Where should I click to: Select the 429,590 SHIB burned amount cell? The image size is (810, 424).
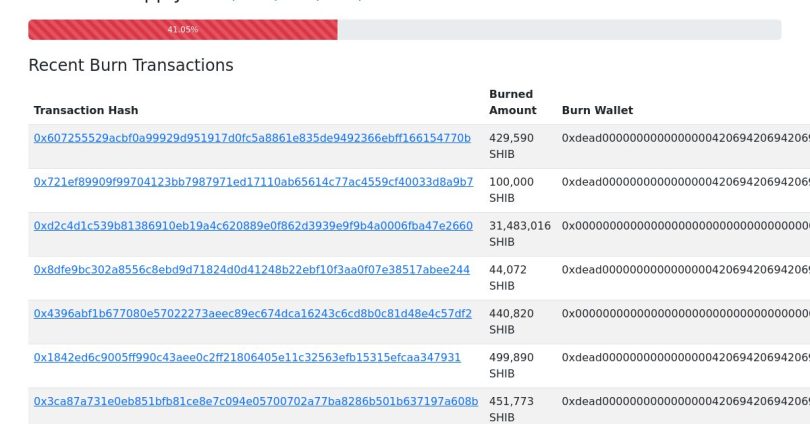coord(511,146)
